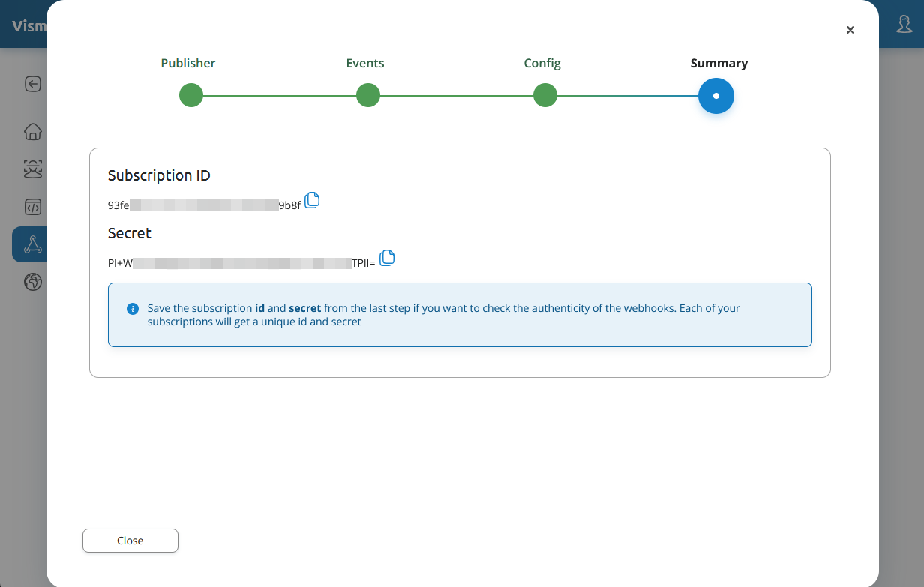The height and width of the screenshot is (587, 924).
Task: Select the highlighted webhooks sidebar icon
Action: click(32, 244)
